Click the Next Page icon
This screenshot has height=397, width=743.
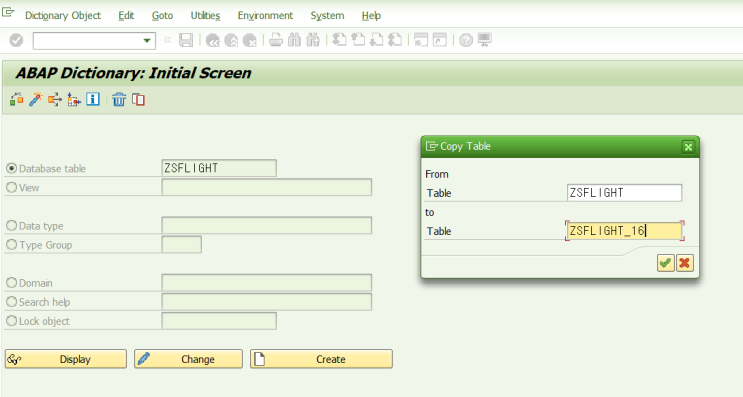(376, 40)
